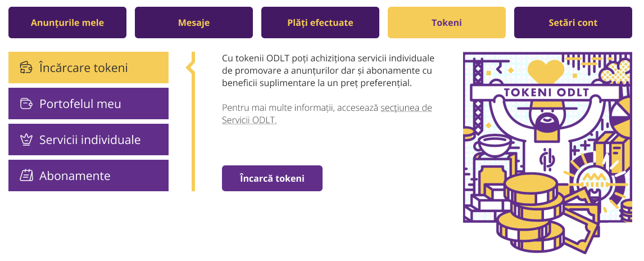The image size is (644, 261).
Task: Switch to the Mesaje tab
Action: click(194, 22)
